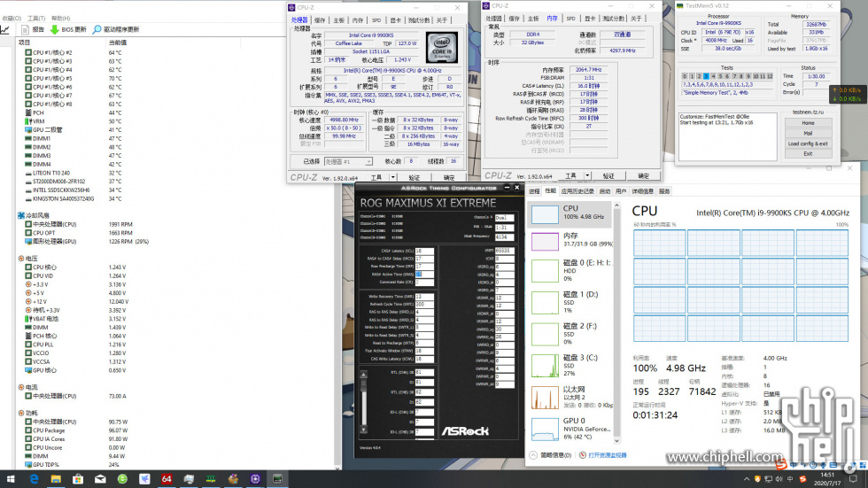The height and width of the screenshot is (488, 868).
Task: Click the Intel Core i9 logo in CPU-Z
Action: click(442, 47)
